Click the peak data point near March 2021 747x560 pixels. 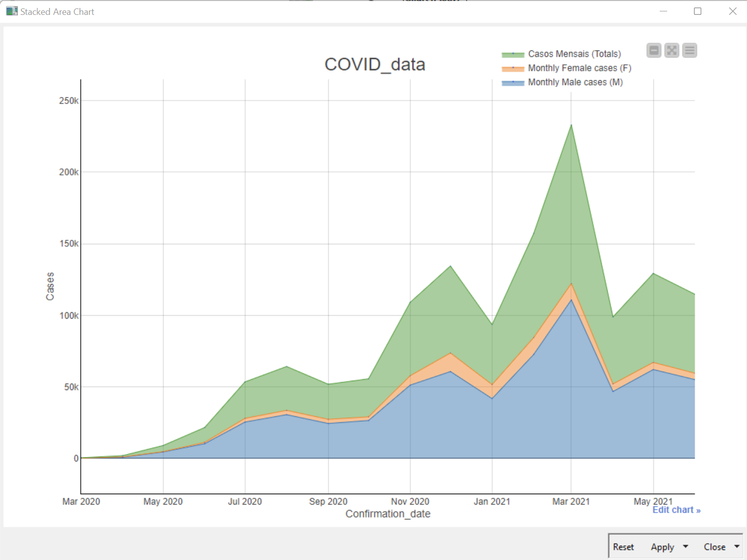[x=571, y=125]
